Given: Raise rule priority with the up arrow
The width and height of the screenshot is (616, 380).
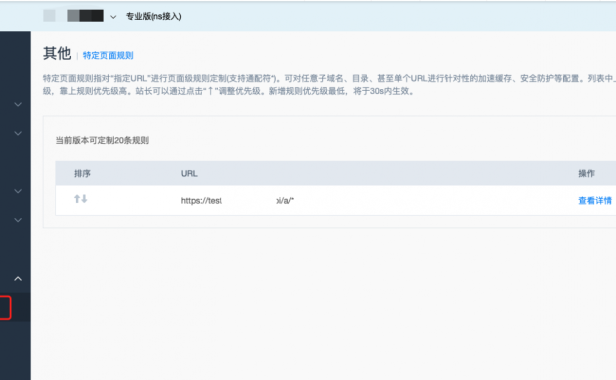Looking at the screenshot, I should (x=77, y=199).
